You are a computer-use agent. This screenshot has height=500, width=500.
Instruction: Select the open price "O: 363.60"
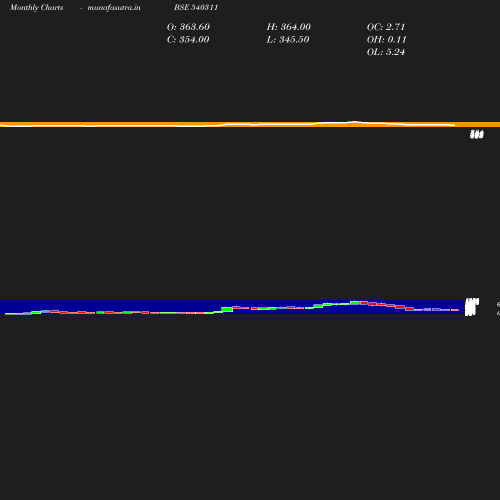(x=188, y=27)
